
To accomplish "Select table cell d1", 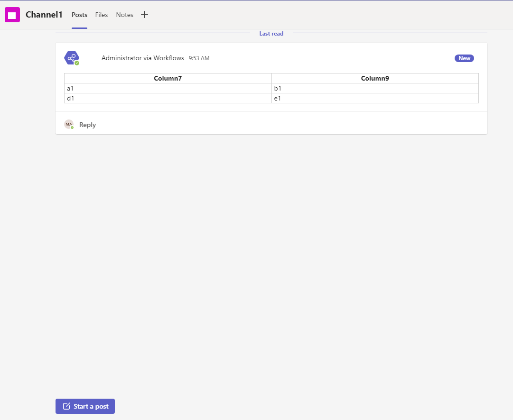I will coord(168,98).
